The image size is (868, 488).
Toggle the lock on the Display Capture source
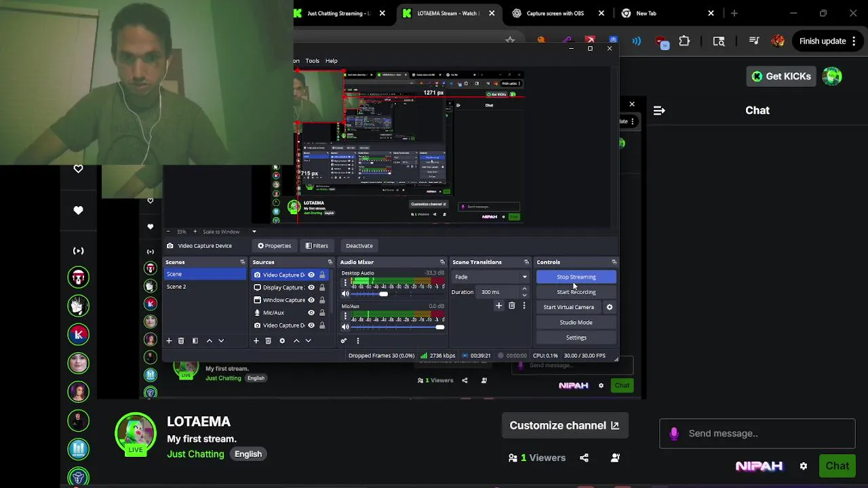click(322, 287)
